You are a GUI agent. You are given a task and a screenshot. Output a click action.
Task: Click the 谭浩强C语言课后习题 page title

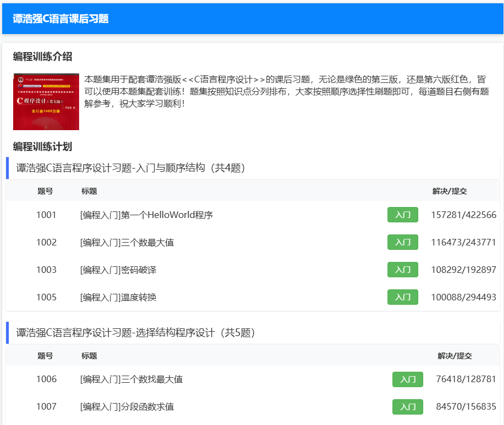pyautogui.click(x=61, y=19)
